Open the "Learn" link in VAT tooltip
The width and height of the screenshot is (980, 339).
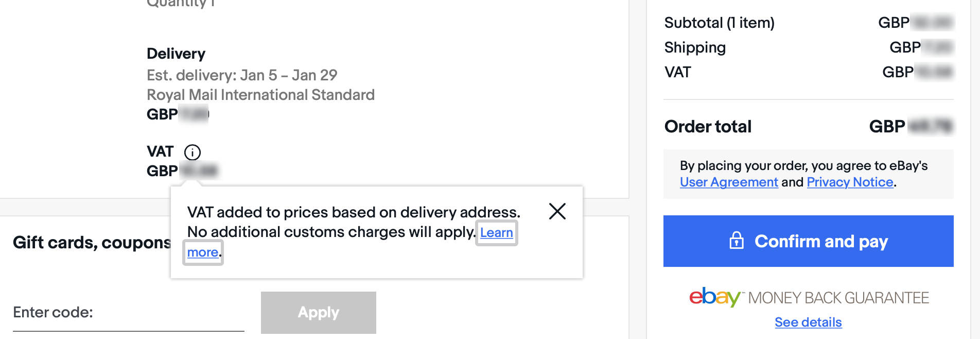(x=496, y=233)
